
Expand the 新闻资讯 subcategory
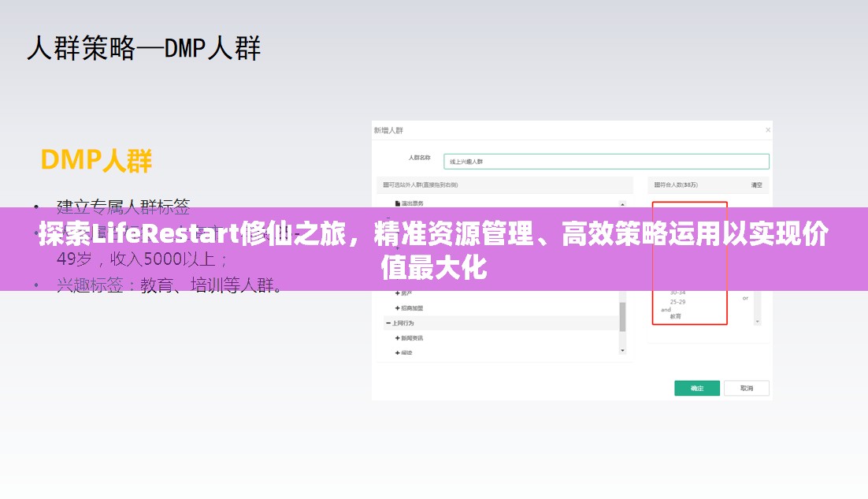396,337
